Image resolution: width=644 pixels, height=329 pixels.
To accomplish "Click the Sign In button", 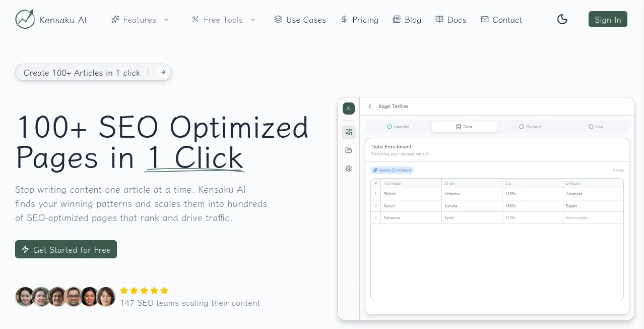I will point(608,19).
